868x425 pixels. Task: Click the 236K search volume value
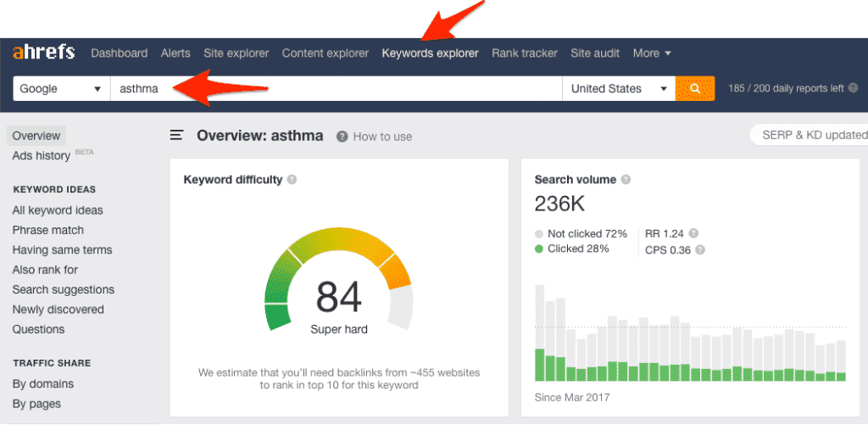pos(559,204)
